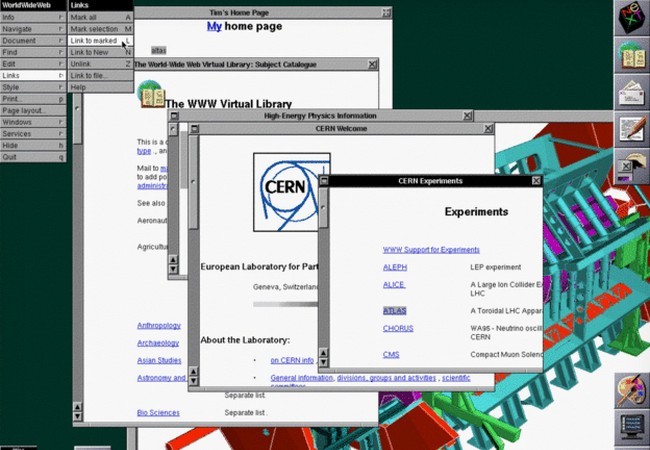Click scroll-down arrow in the CERN Welcome window
650x450 pixels.
point(193,380)
